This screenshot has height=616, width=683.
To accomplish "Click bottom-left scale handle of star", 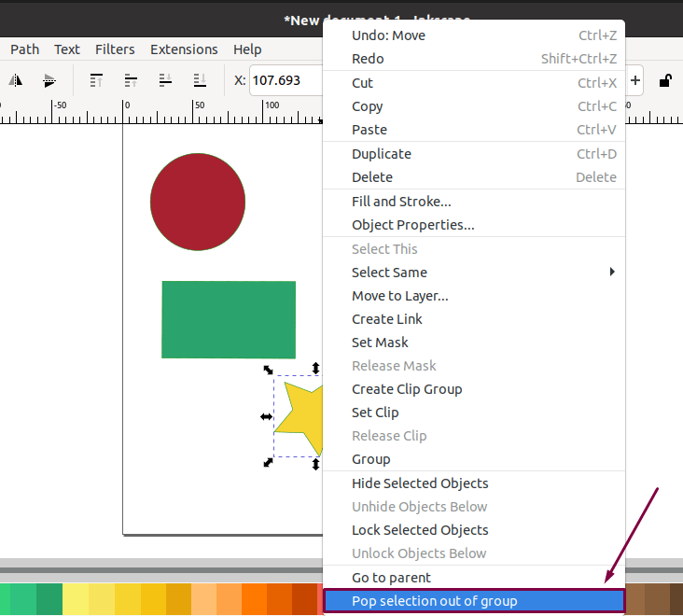I will (269, 463).
